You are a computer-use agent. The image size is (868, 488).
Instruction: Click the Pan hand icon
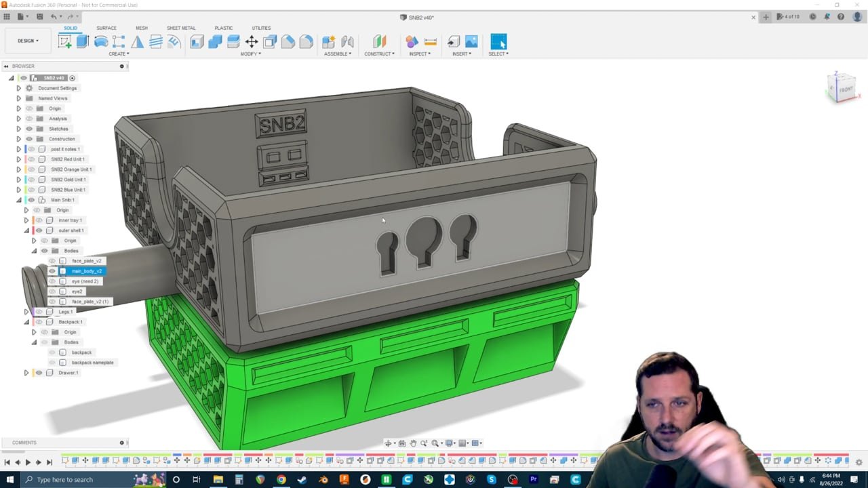[413, 443]
